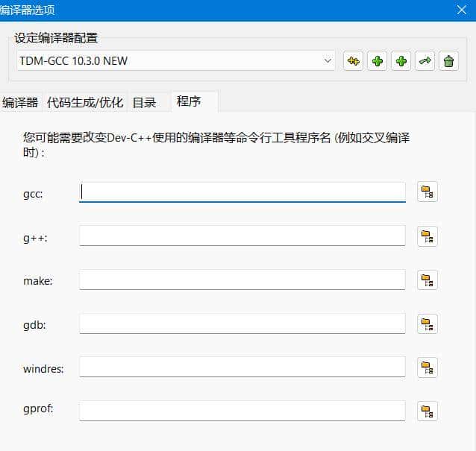476x451 pixels.
Task: Switch to the 编译器 tab
Action: click(x=20, y=103)
